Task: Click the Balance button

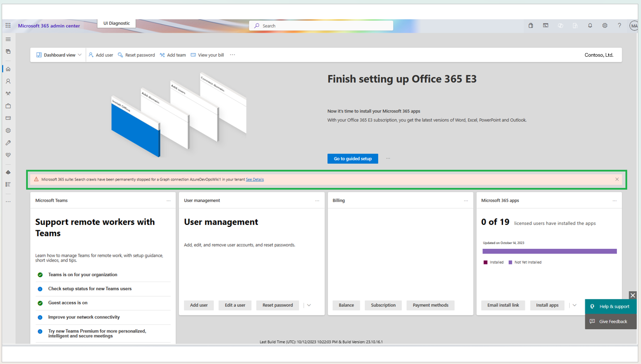Action: coord(346,305)
